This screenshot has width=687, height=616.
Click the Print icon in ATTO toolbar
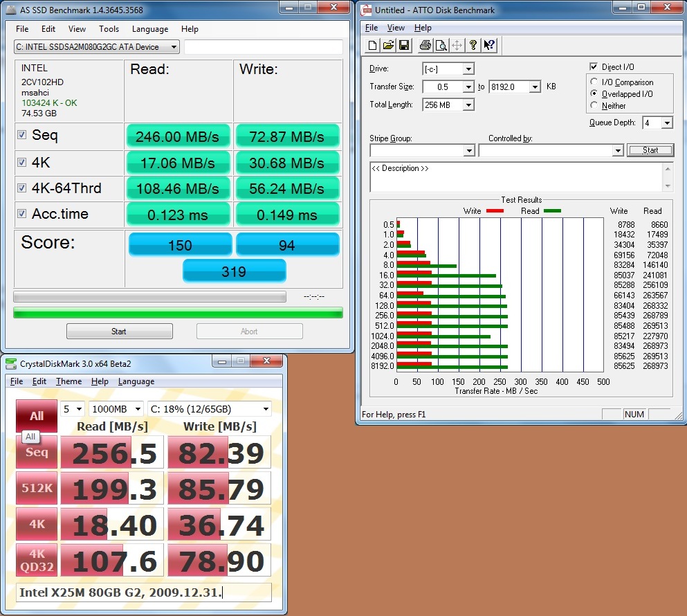click(x=425, y=46)
